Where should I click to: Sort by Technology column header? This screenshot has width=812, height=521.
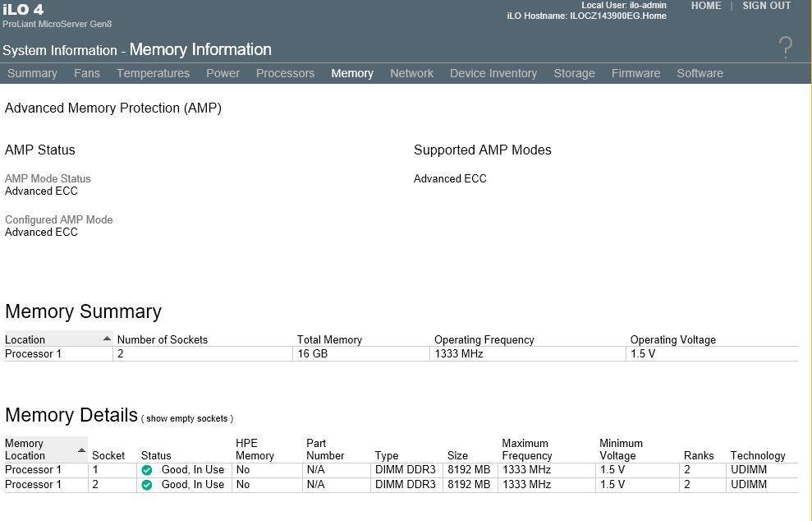tap(758, 456)
